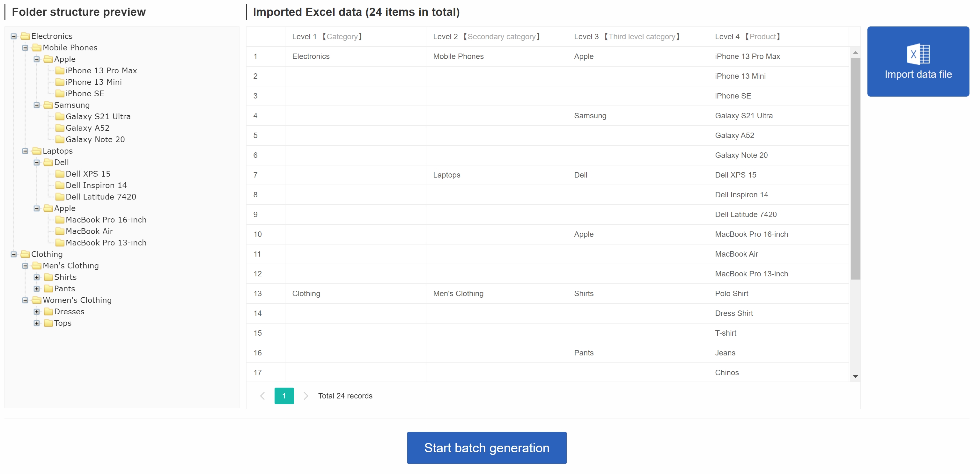Image resolution: width=980 pixels, height=474 pixels.
Task: Click the Women's Clothing folder icon
Action: coord(37,300)
